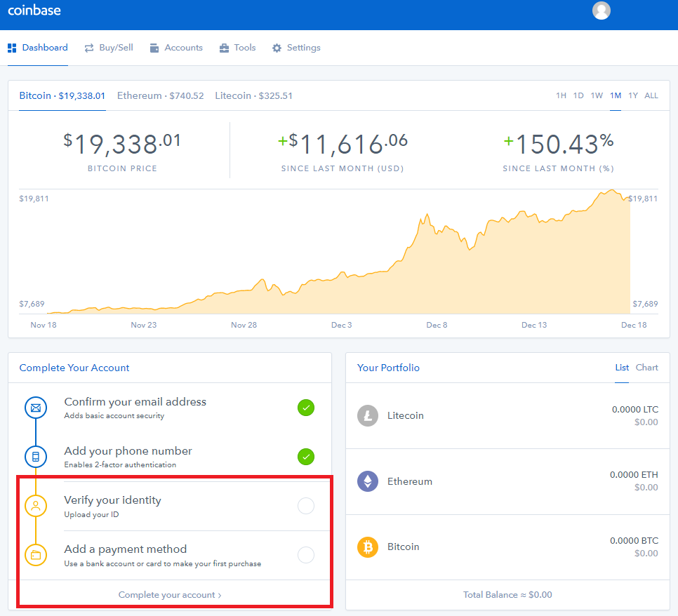The image size is (678, 616).
Task: Click the envelope icon for email confirmation
Action: coord(35,408)
